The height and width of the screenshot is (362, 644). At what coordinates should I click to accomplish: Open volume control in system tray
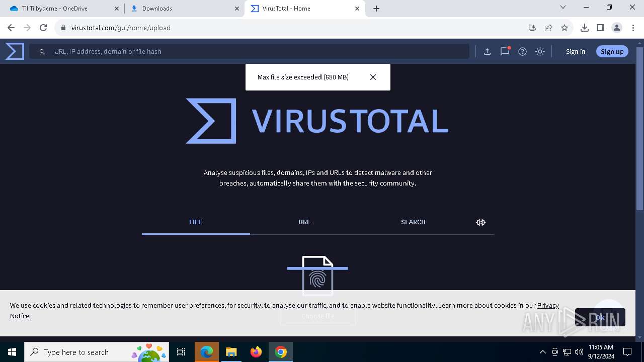(x=579, y=352)
